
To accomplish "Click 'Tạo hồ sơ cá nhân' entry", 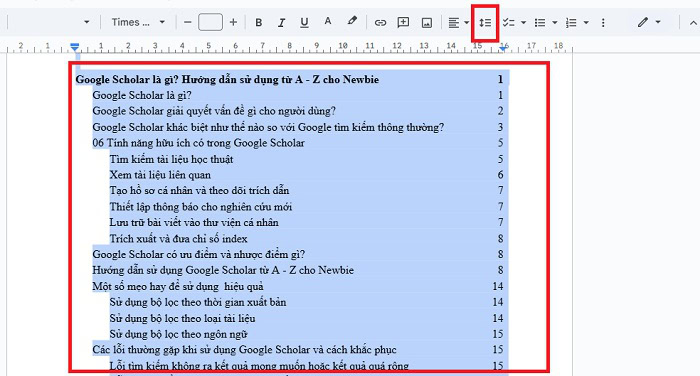I will coord(200,191).
